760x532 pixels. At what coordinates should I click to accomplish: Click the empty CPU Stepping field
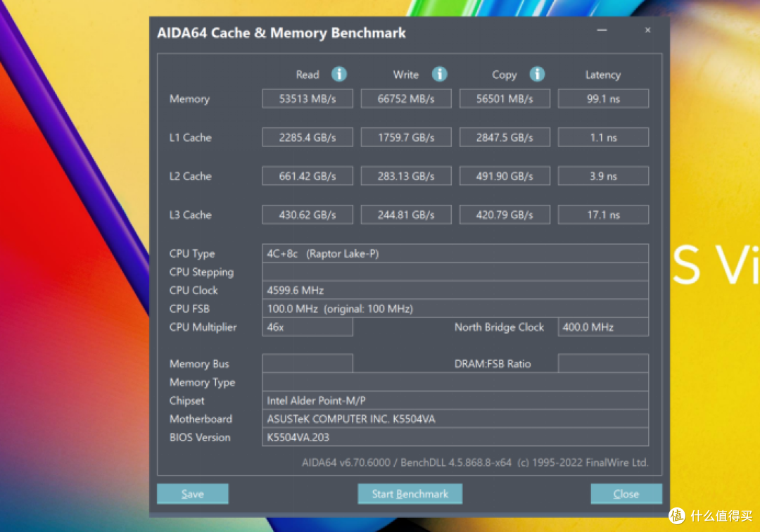click(x=455, y=272)
